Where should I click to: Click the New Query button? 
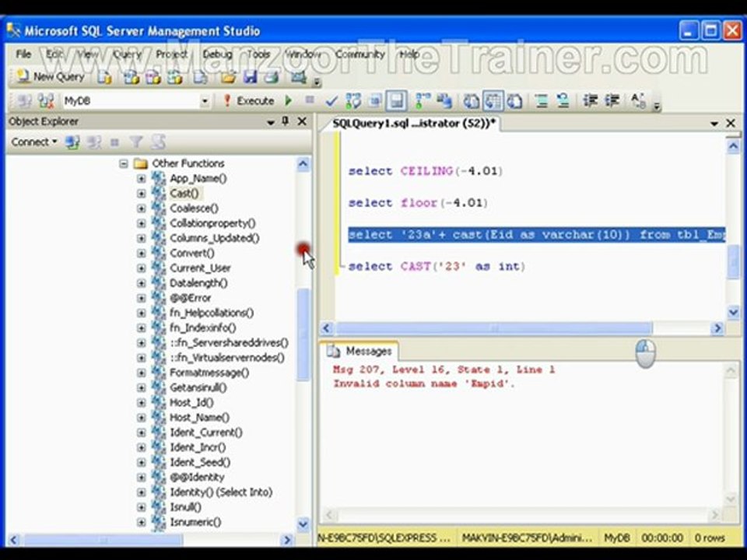[x=51, y=77]
